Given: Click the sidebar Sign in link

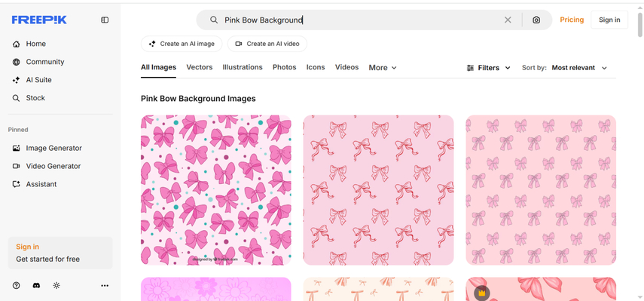Looking at the screenshot, I should [x=28, y=247].
